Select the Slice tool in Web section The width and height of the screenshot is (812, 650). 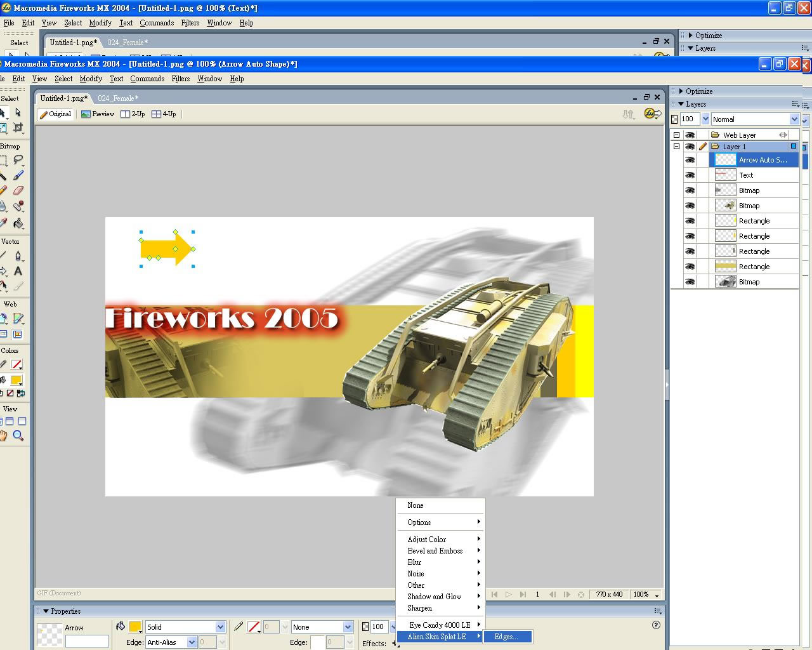tap(18, 318)
